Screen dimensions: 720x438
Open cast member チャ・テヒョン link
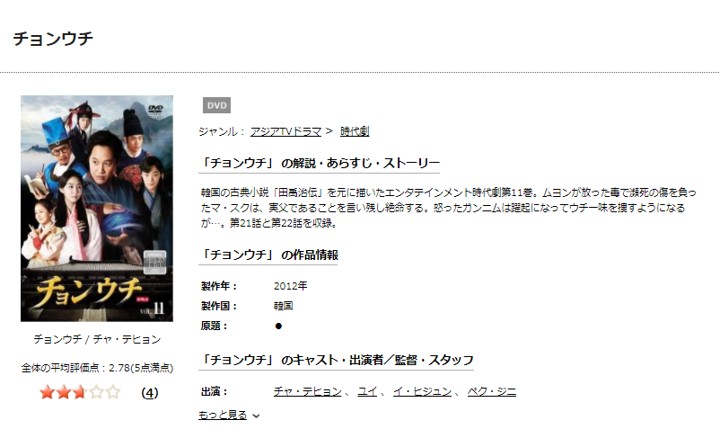tap(307, 392)
